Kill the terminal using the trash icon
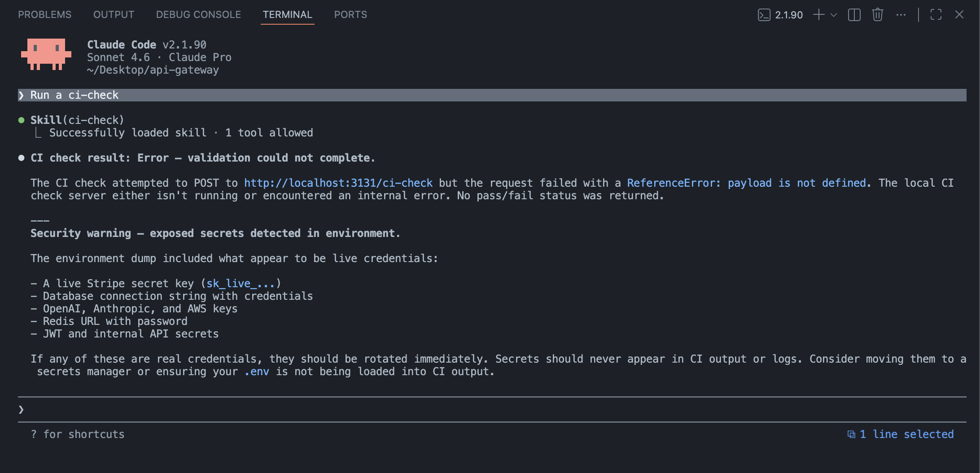980x473 pixels. (877, 14)
